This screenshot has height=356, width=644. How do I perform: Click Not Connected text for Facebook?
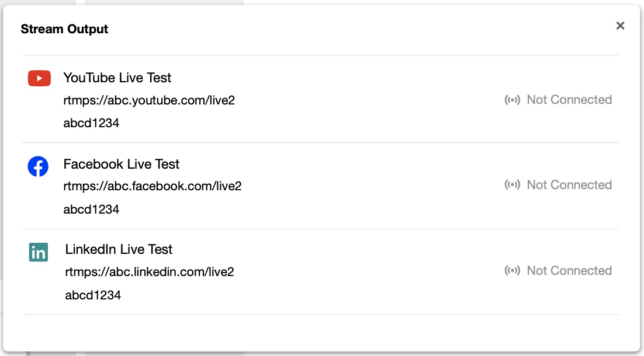569,185
